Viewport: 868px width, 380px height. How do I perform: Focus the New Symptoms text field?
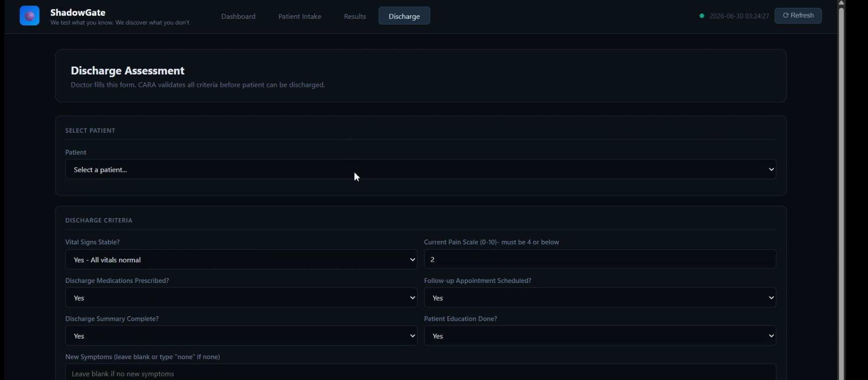coord(420,372)
